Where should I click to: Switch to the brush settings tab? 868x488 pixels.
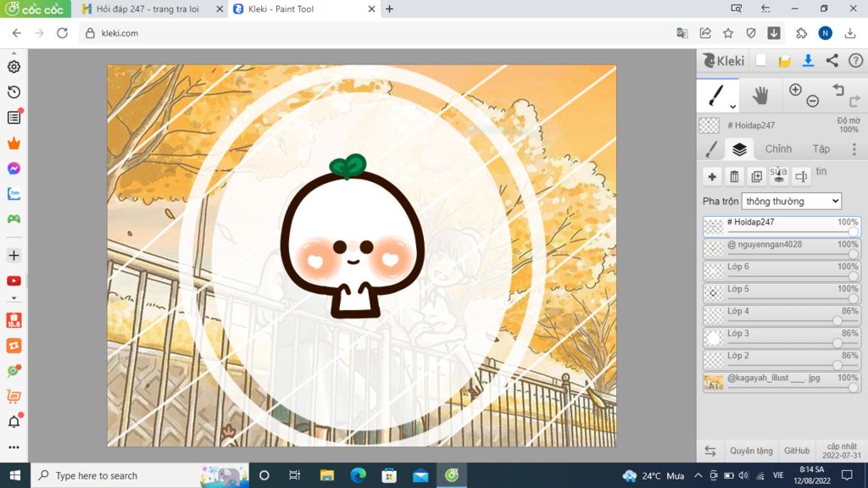click(712, 149)
